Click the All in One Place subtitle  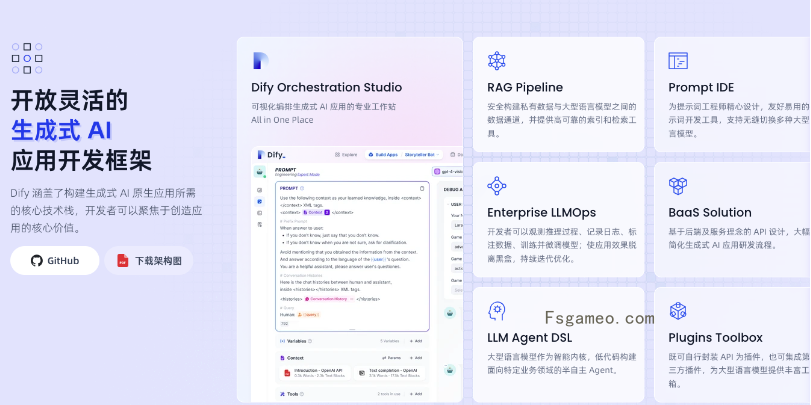282,120
